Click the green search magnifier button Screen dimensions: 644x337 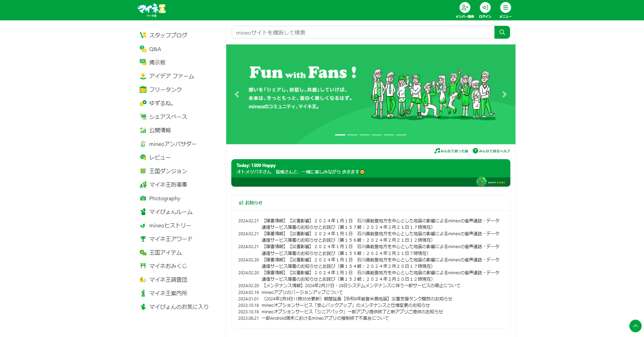coord(502,32)
